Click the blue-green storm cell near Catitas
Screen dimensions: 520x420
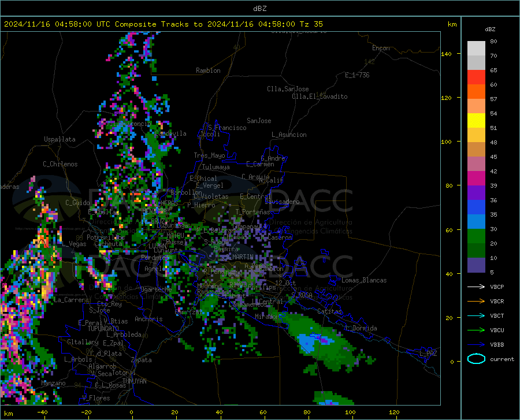click(320, 343)
